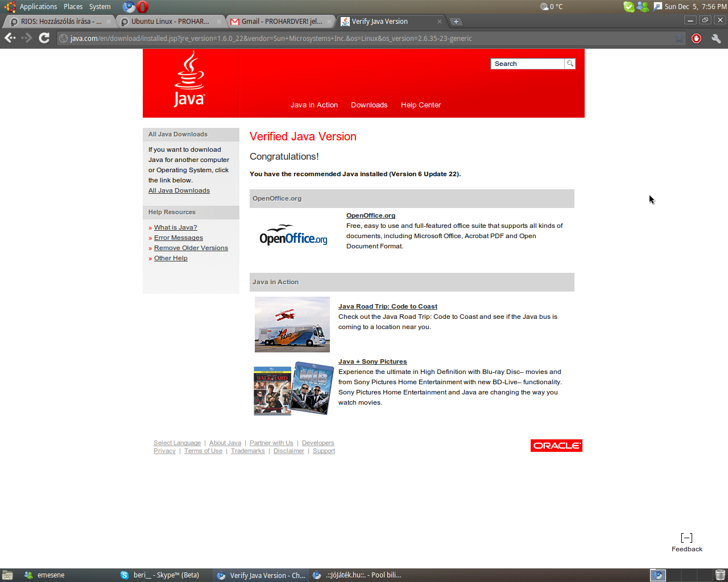The image size is (728, 582).
Task: Open Java Road Trip: Code to Coast link
Action: pyautogui.click(x=388, y=306)
